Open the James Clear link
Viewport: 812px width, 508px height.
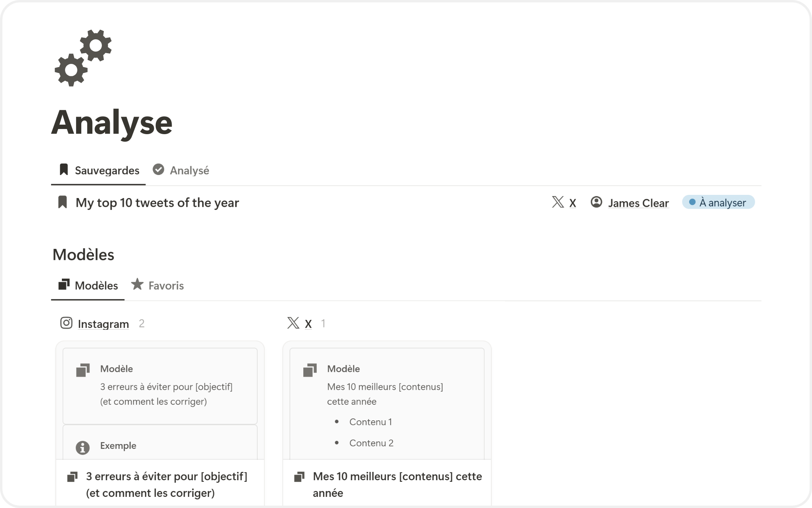[638, 203]
